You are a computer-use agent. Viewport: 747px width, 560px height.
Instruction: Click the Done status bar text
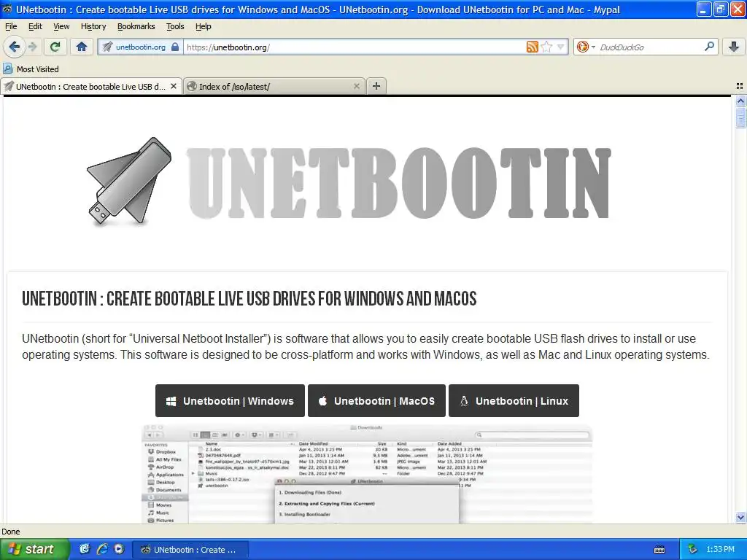click(10, 532)
